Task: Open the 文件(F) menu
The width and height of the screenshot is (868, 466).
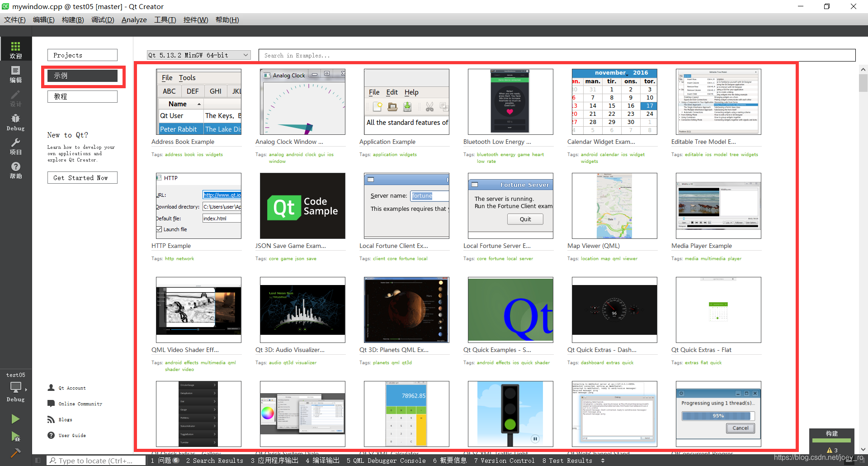Action: (15, 20)
